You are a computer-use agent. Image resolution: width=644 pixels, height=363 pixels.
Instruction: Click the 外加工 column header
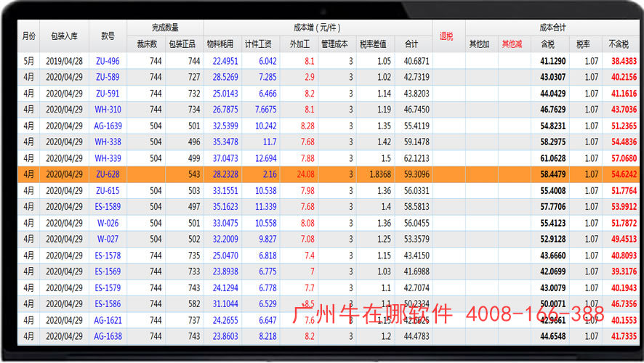(x=299, y=44)
